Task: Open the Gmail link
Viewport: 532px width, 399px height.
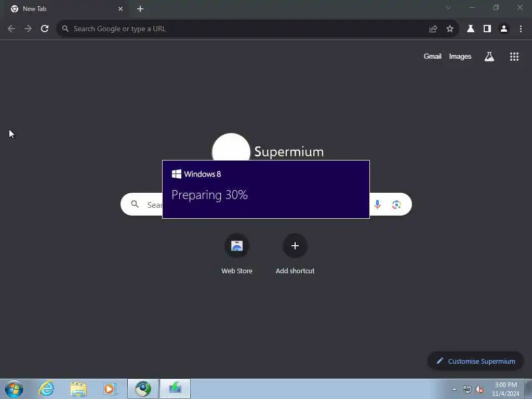Action: coord(432,56)
